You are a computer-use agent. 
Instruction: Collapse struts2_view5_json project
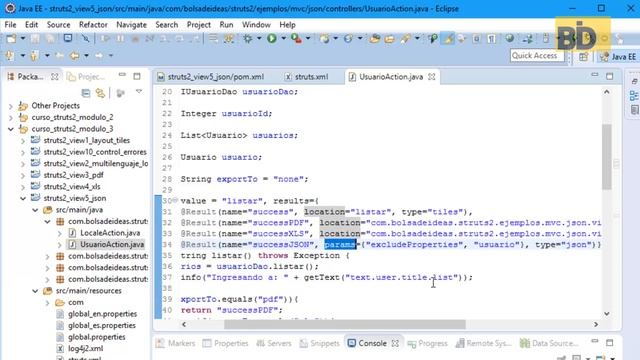23,199
